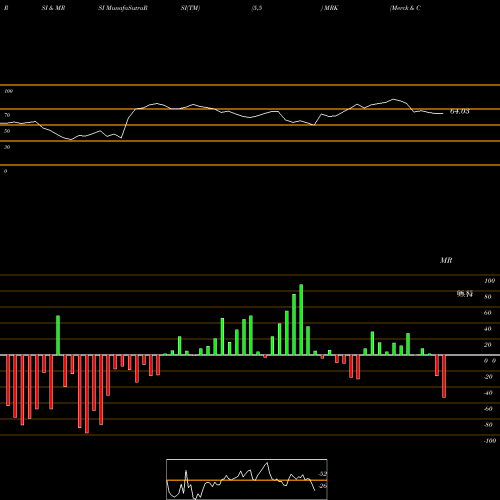Click the MR axis label -100
This screenshot has width=500, height=500.
(490, 441)
